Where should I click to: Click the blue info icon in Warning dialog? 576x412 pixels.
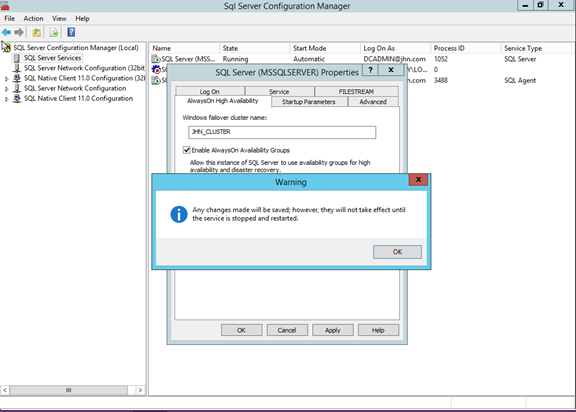(179, 214)
